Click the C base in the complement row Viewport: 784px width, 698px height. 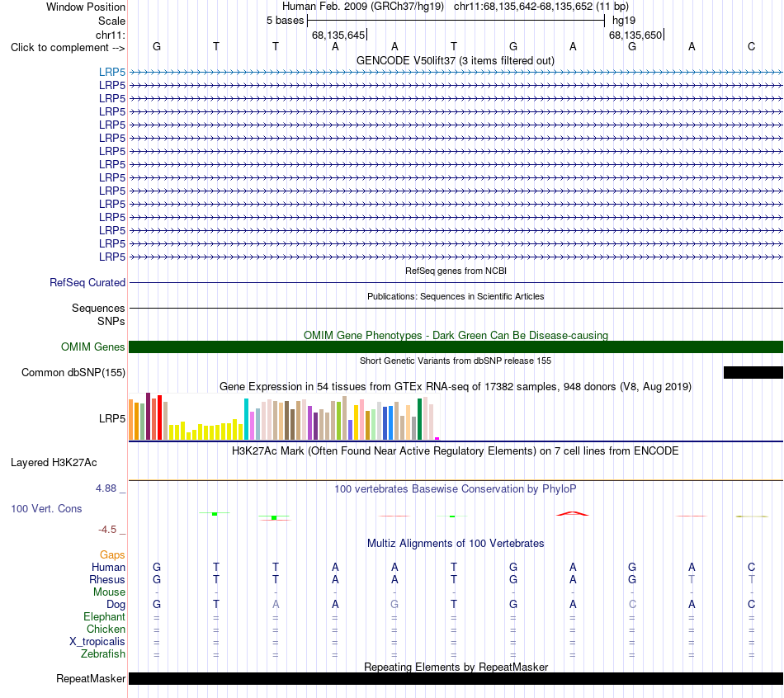[x=751, y=46]
